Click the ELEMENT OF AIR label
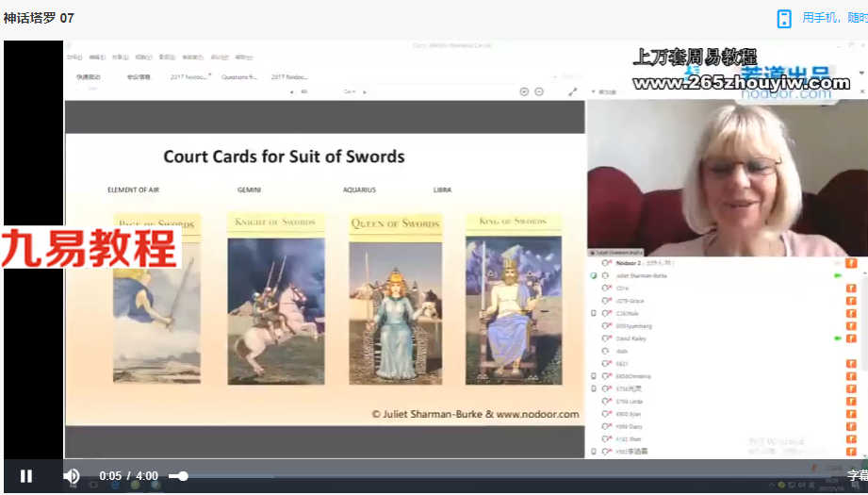The image size is (868, 495). click(x=133, y=190)
